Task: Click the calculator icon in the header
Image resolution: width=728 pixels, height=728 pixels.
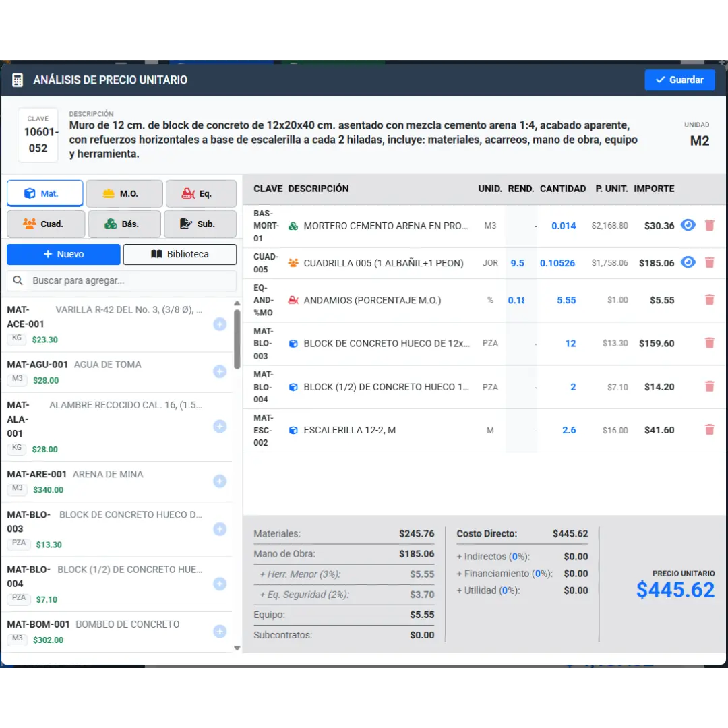Action: pos(18,80)
